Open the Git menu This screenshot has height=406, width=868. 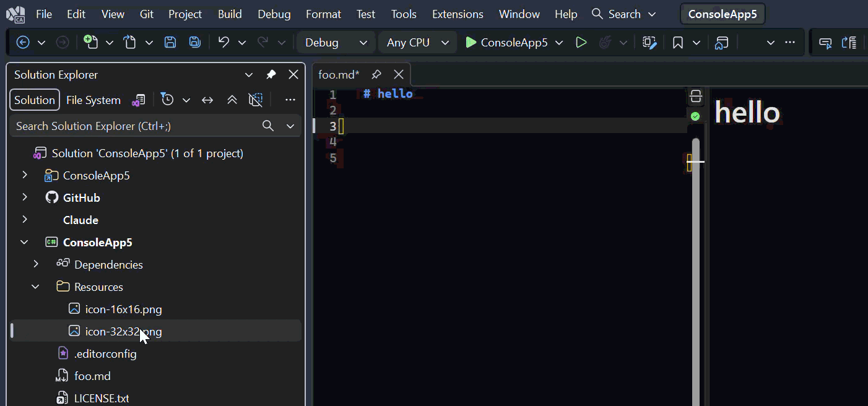coord(147,14)
